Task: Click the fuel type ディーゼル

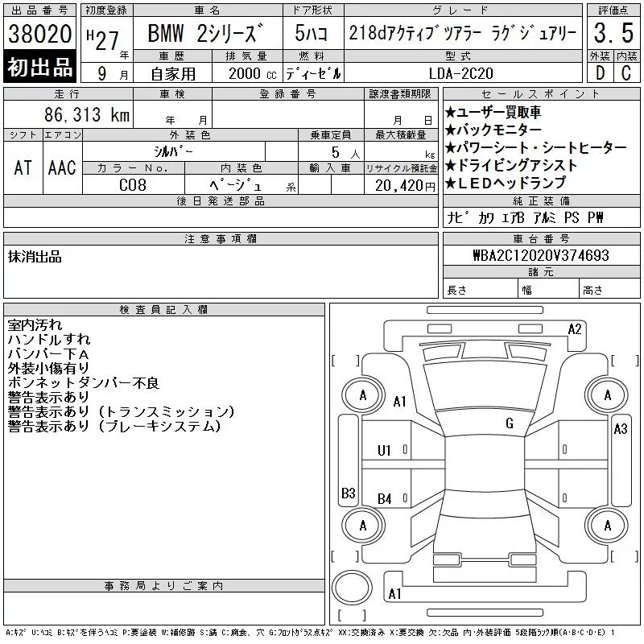Action: (313, 74)
